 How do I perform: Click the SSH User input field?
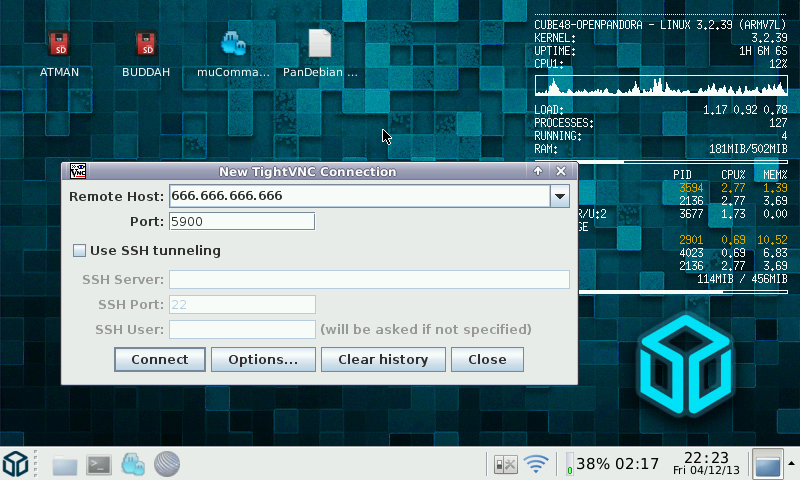coord(242,330)
